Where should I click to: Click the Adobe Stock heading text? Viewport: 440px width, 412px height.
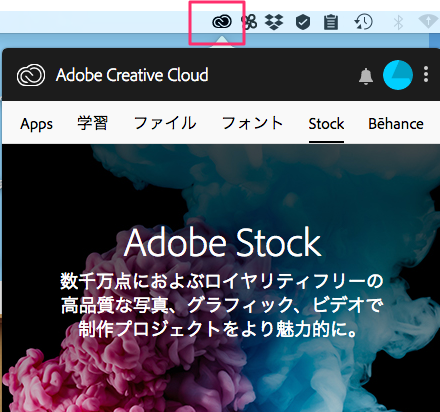[223, 242]
